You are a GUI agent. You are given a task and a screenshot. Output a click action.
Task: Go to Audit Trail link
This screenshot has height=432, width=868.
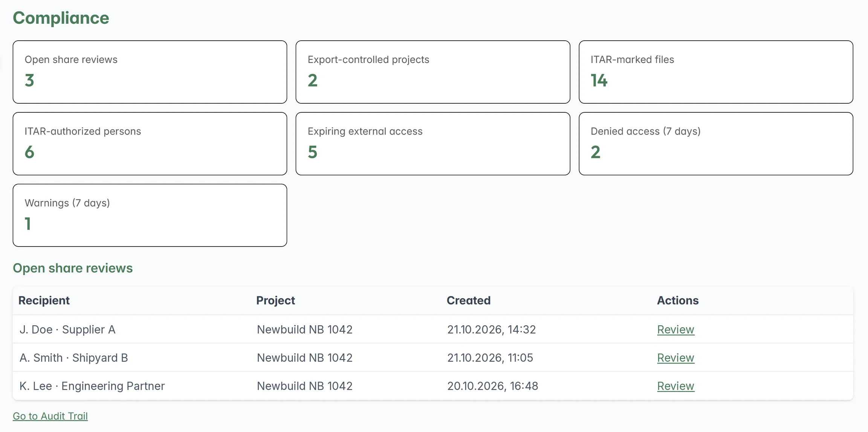click(50, 416)
